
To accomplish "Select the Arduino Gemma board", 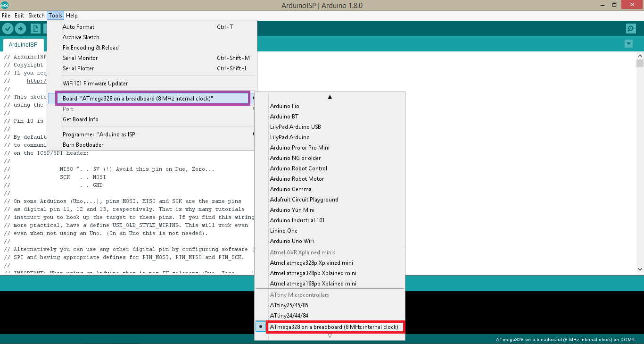I will click(330, 189).
